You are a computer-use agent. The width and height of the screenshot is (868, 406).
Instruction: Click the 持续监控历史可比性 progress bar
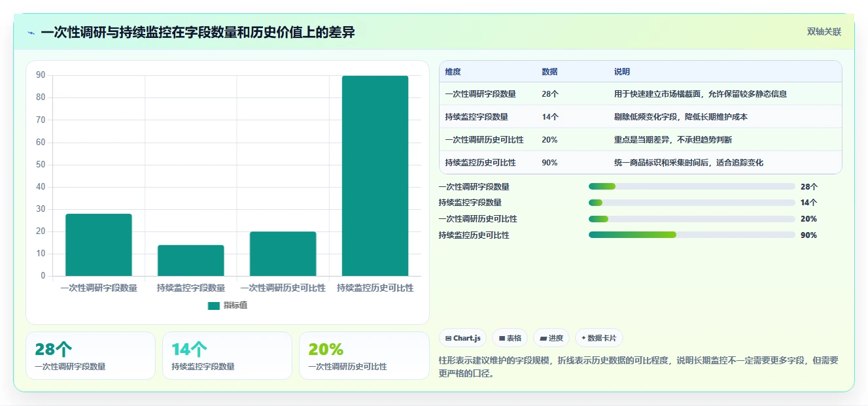692,235
